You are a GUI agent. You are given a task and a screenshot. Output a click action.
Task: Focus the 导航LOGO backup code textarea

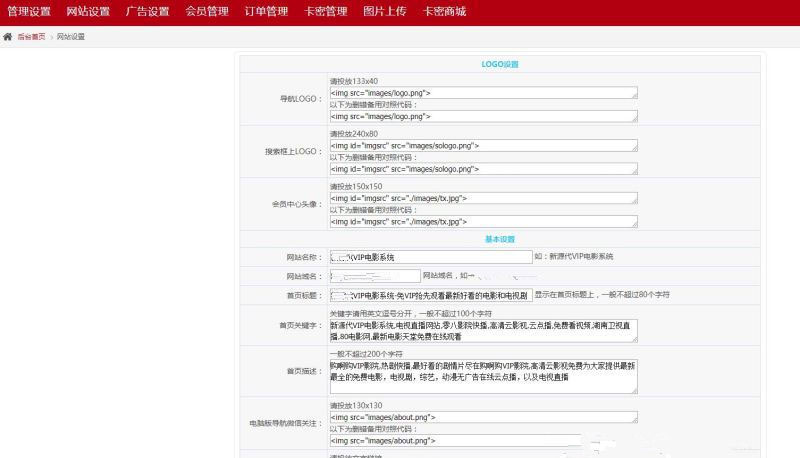[483, 116]
